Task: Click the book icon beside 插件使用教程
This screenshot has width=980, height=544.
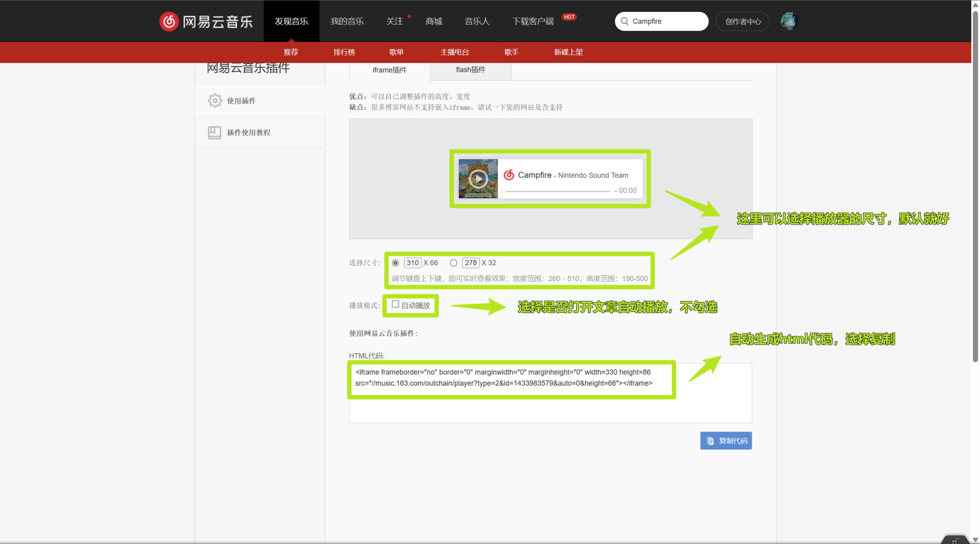Action: pyautogui.click(x=214, y=132)
